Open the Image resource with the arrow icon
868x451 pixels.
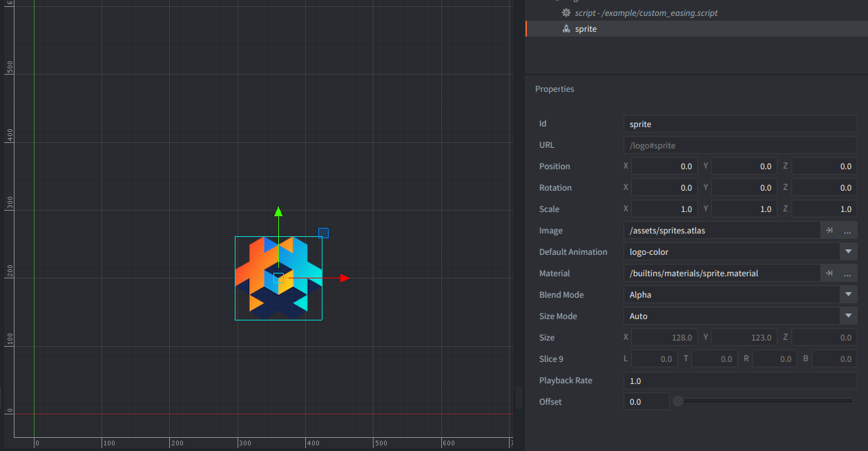829,231
